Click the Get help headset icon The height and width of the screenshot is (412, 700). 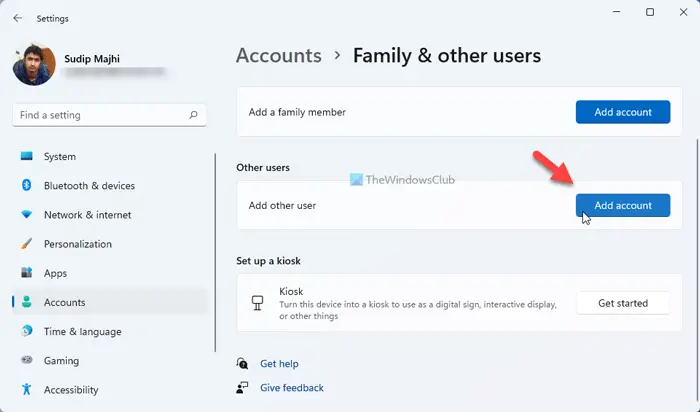[242, 363]
